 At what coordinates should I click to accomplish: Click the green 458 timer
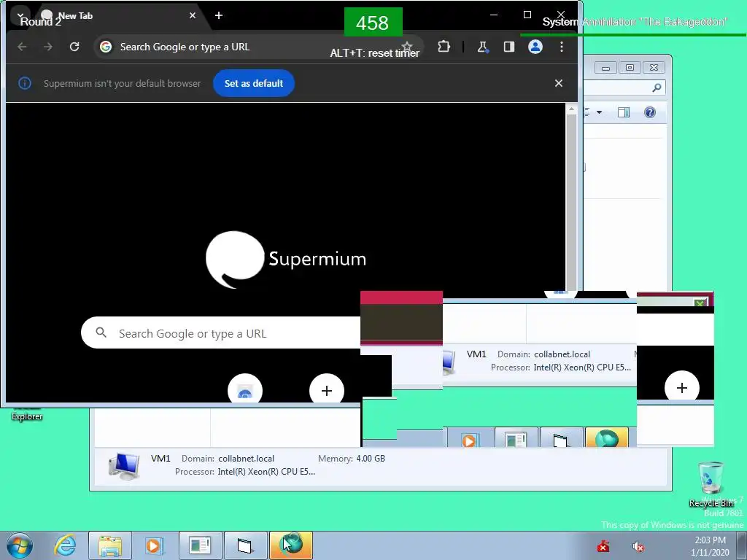coord(373,23)
